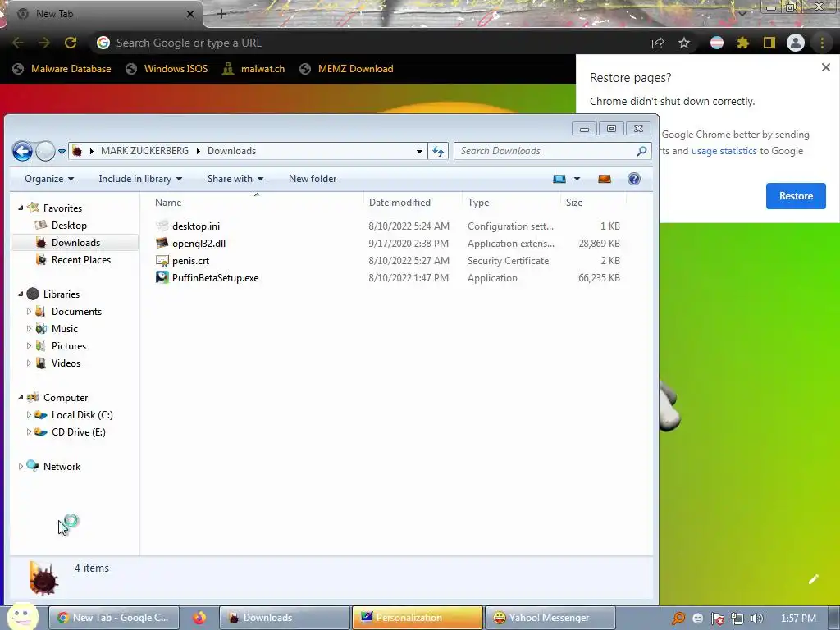The image size is (840, 630).
Task: Expand the Pictures library
Action: pos(29,345)
